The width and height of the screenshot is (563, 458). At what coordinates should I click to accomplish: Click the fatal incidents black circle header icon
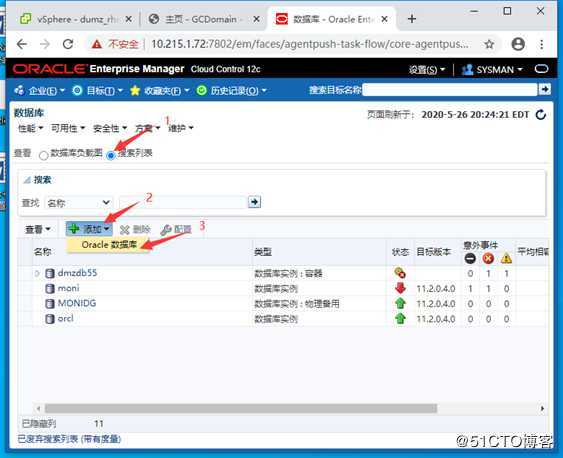[x=470, y=258]
